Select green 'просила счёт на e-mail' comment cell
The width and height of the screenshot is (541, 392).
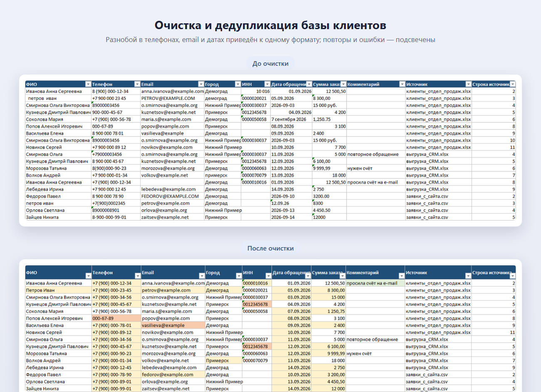(375, 283)
